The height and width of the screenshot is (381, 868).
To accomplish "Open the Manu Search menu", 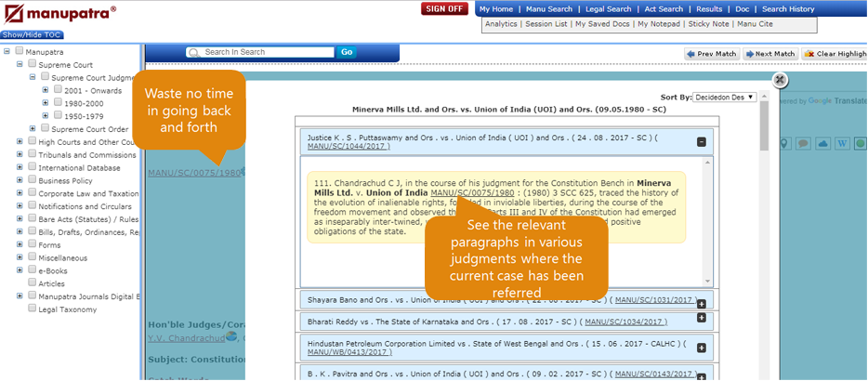I will 548,9.
